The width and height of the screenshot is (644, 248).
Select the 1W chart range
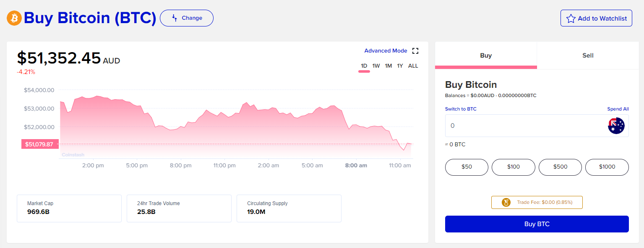point(376,66)
